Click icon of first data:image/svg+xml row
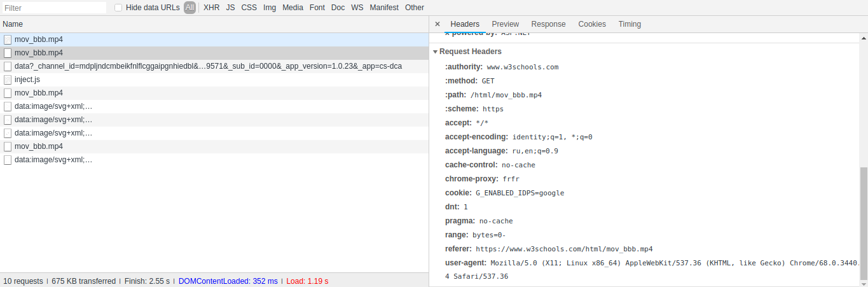Screen dimensions: 868x287 point(8,106)
